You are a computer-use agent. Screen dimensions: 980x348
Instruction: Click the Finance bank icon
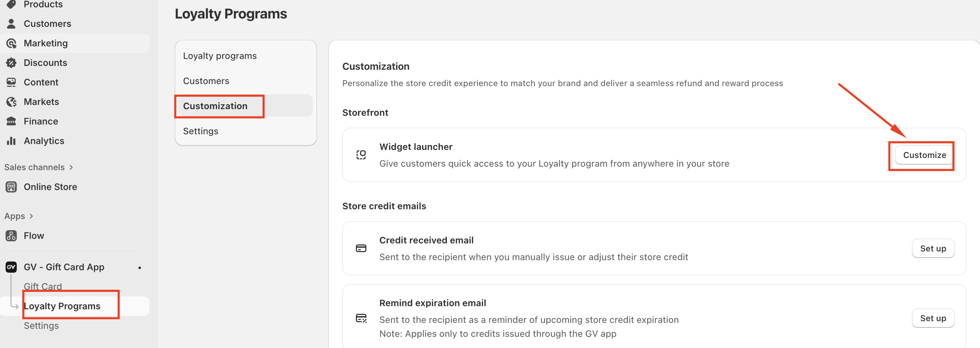(x=12, y=121)
